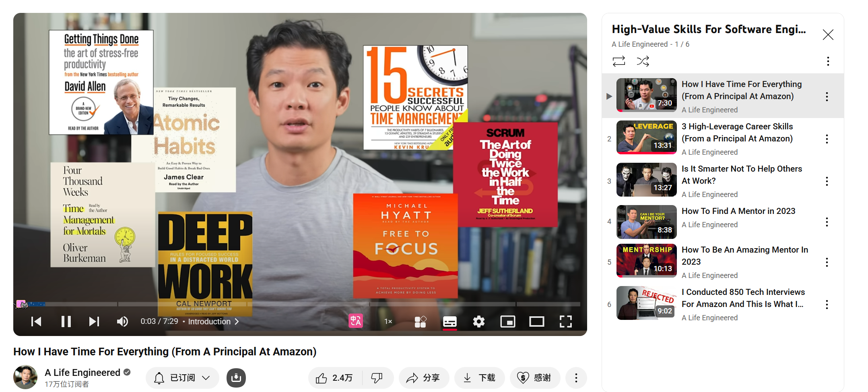Open A Life Engineered channel avatar
The height and width of the screenshot is (392, 868).
25,377
